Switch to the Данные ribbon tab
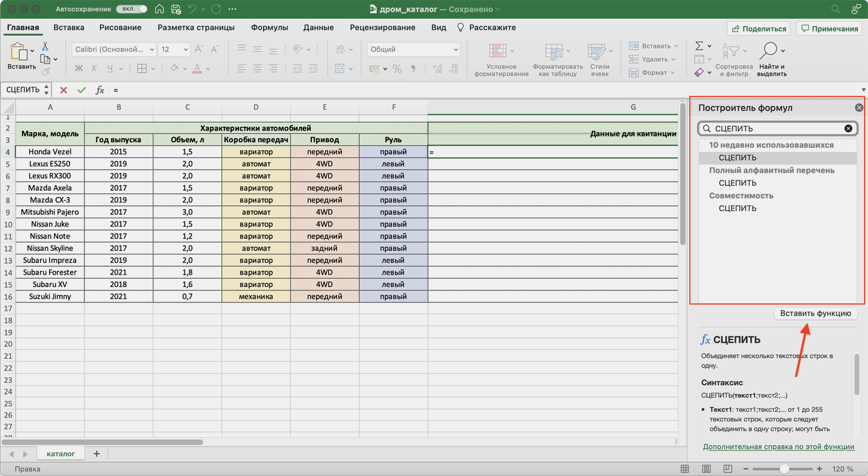This screenshot has height=476, width=868. coord(318,28)
